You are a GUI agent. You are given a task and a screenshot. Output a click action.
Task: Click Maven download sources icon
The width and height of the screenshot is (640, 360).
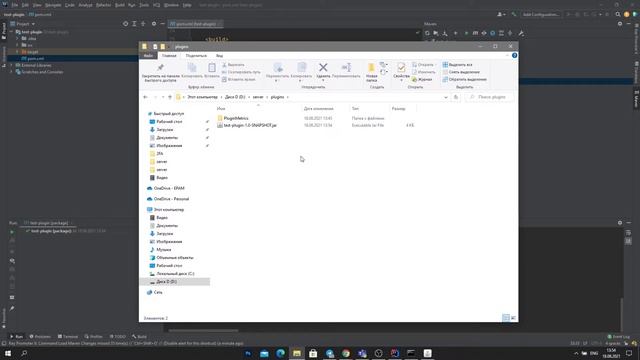(445, 33)
